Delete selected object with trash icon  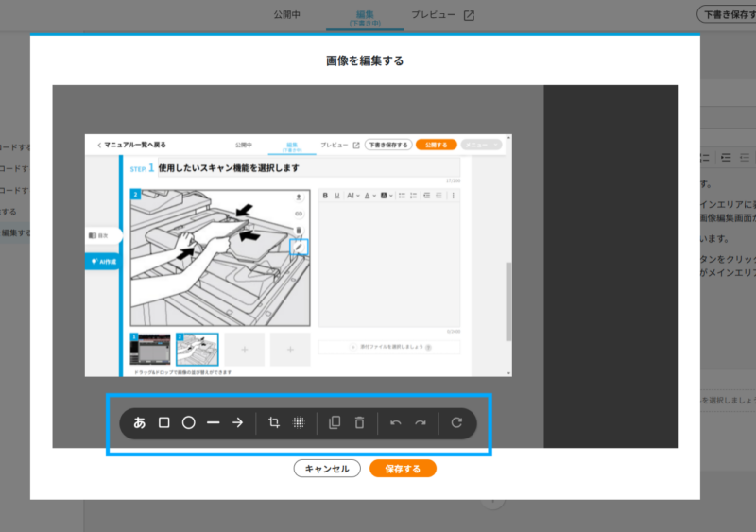coord(359,422)
